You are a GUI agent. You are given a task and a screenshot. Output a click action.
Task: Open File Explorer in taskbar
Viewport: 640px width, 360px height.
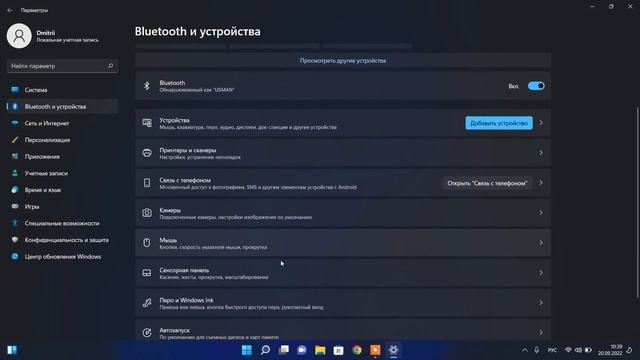320,350
